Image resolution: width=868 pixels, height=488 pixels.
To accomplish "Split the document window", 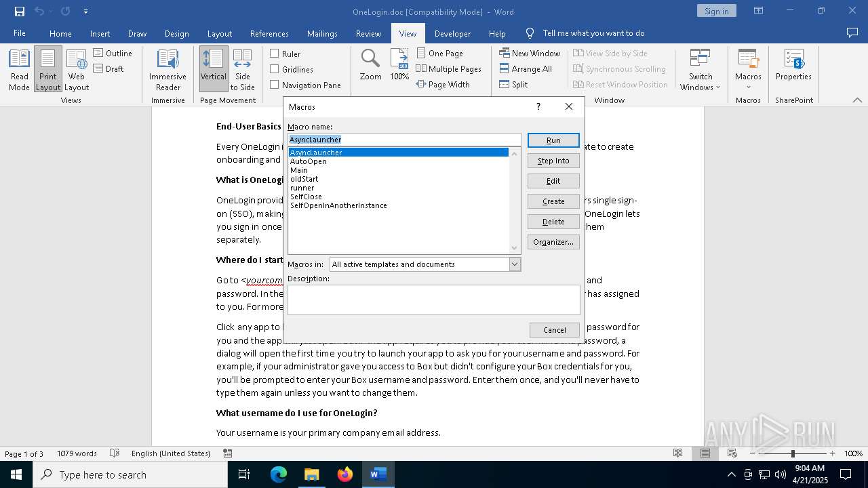I will (x=513, y=84).
